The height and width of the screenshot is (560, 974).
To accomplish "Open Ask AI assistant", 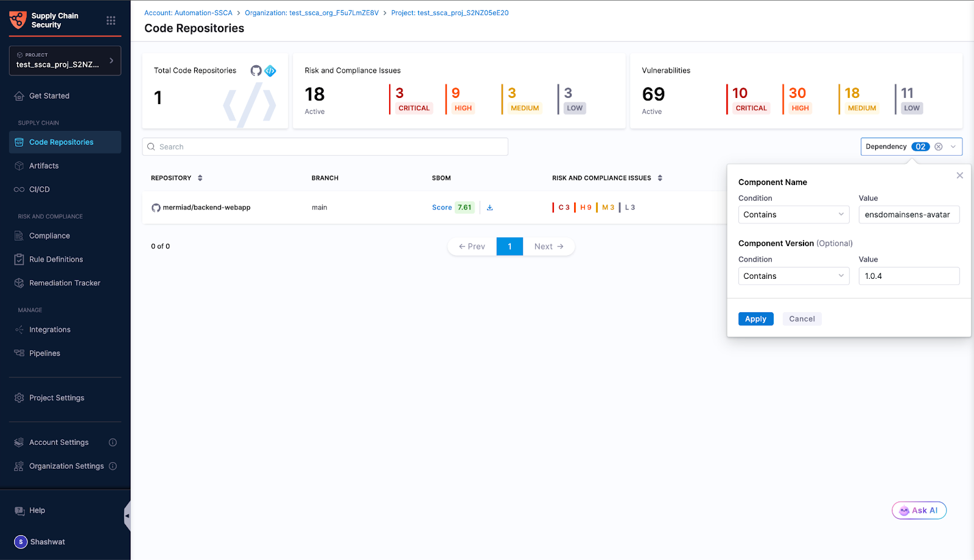I will pos(919,511).
